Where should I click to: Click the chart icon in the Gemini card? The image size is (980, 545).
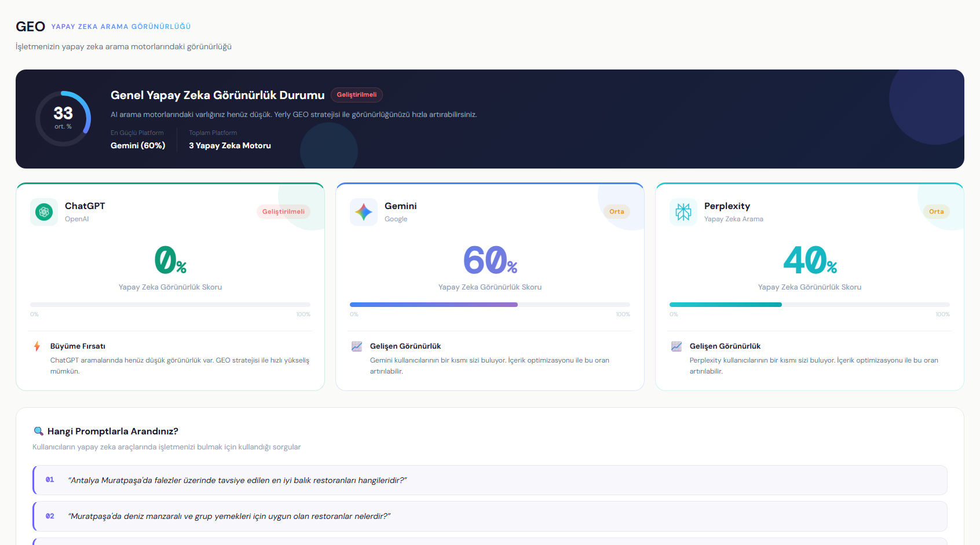point(357,346)
